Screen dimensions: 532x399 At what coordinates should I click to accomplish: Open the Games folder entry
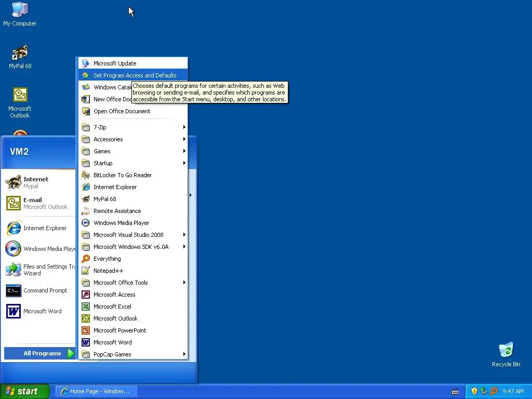coord(132,151)
